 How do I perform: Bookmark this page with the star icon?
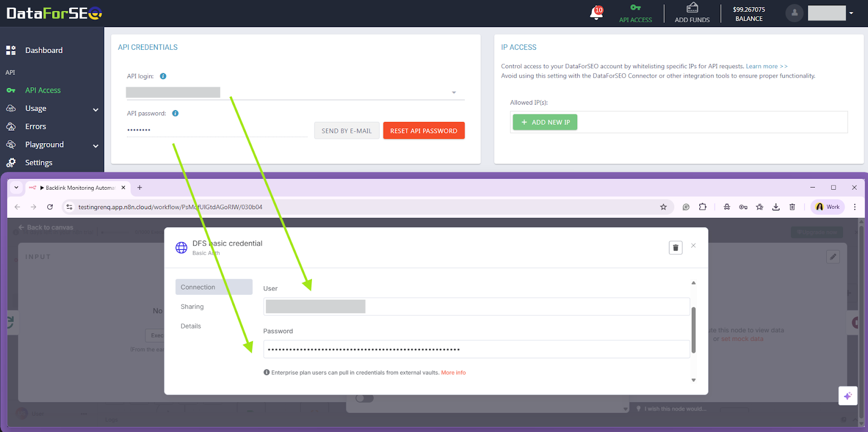663,207
